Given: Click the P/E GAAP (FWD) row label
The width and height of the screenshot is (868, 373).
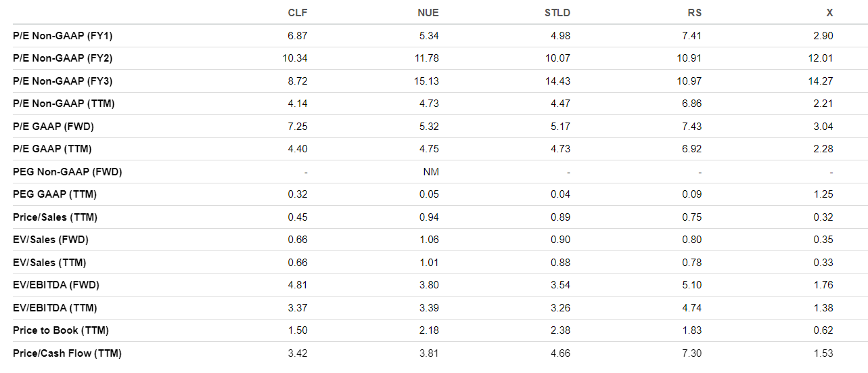Looking at the screenshot, I should click(x=53, y=126).
